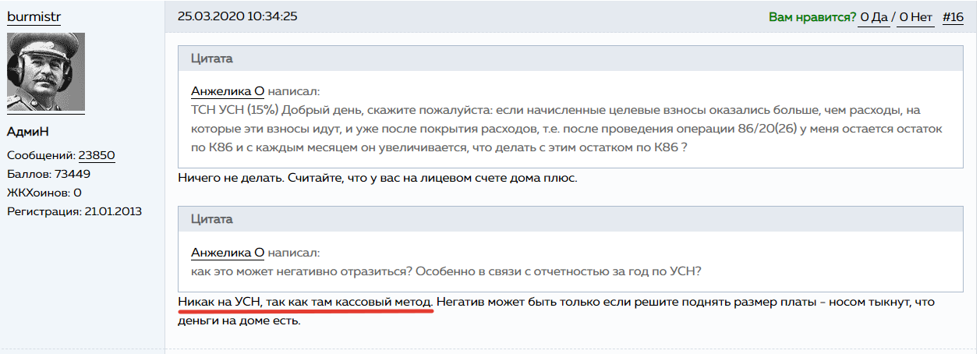Click the АдмиН rank label

28,132
